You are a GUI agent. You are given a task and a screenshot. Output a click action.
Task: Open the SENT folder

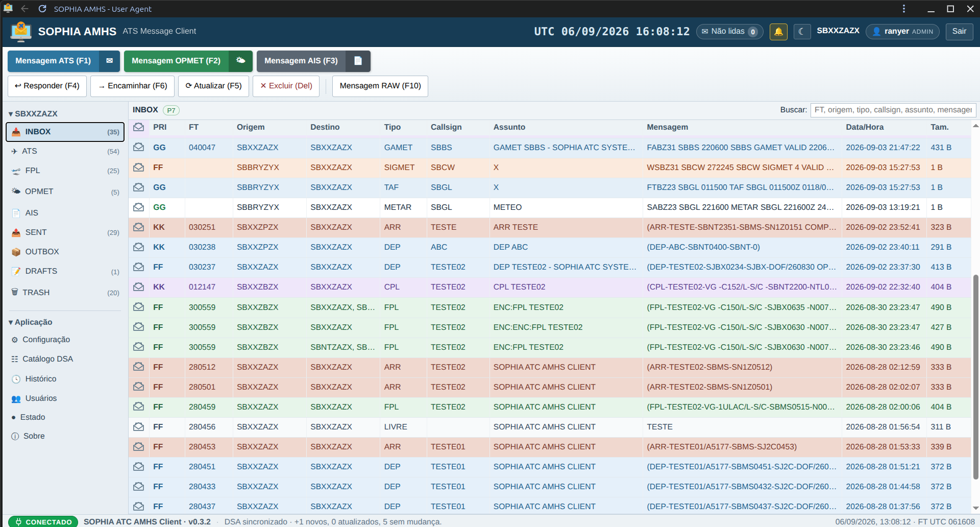[65, 232]
